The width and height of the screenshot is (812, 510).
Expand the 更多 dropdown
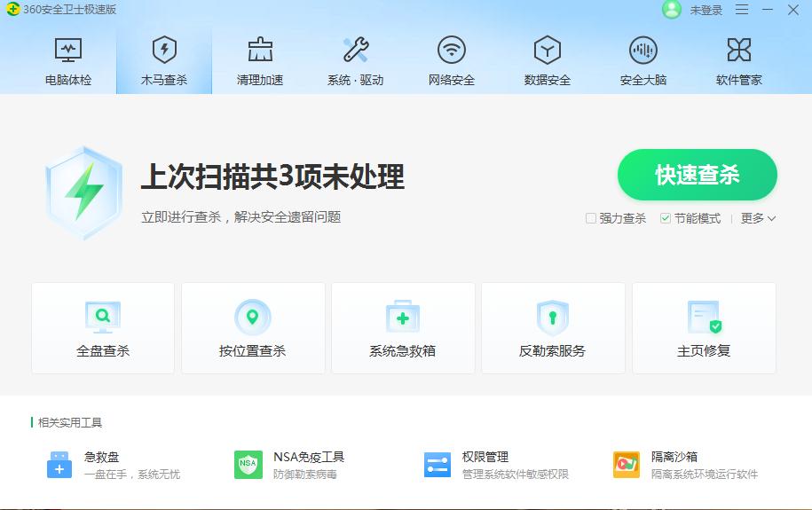758,218
